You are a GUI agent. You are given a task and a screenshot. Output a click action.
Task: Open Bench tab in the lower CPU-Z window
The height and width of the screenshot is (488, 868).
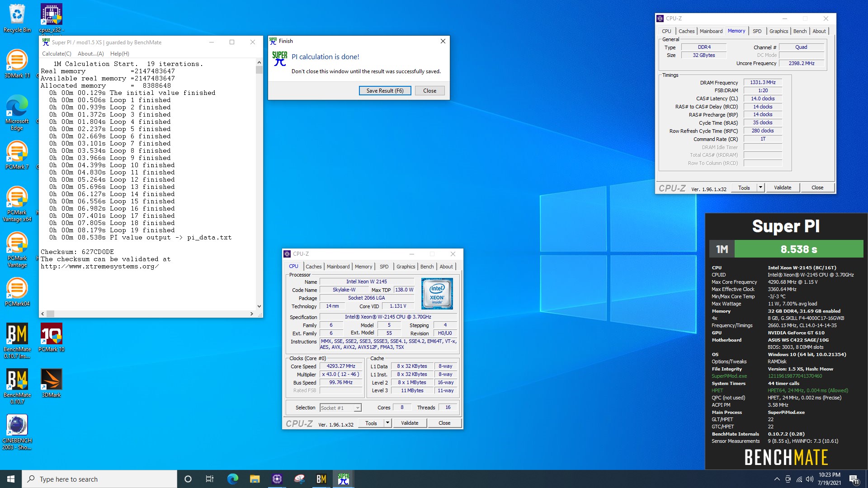pos(427,267)
